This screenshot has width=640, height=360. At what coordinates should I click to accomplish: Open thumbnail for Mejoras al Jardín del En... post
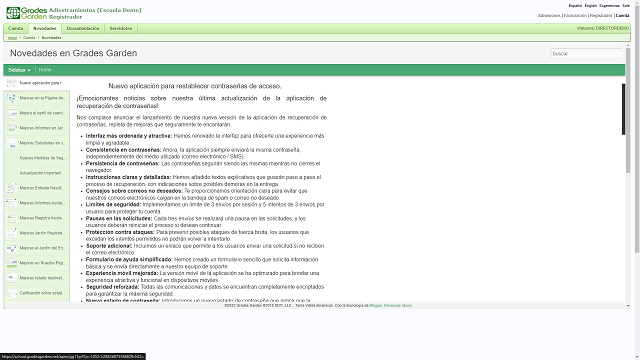tap(11, 248)
